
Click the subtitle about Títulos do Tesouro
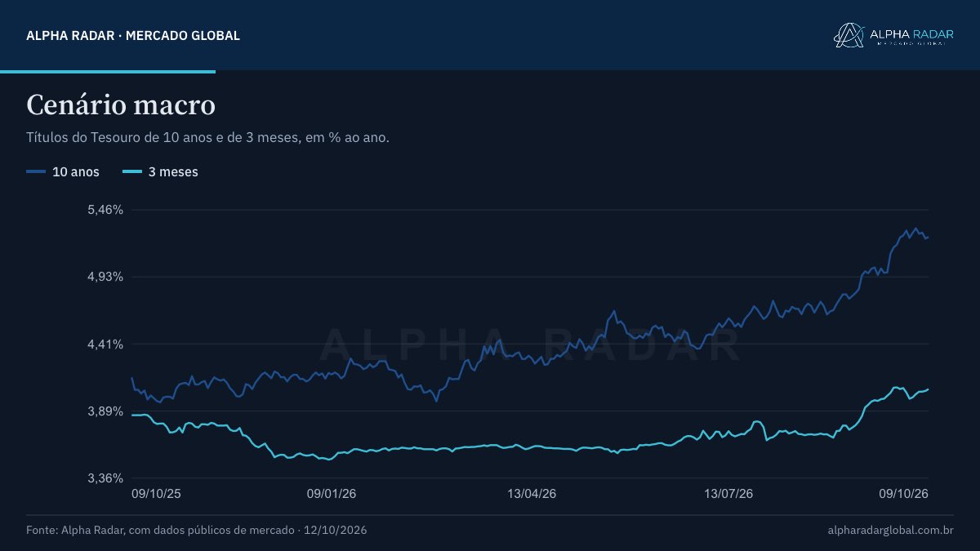pos(207,137)
